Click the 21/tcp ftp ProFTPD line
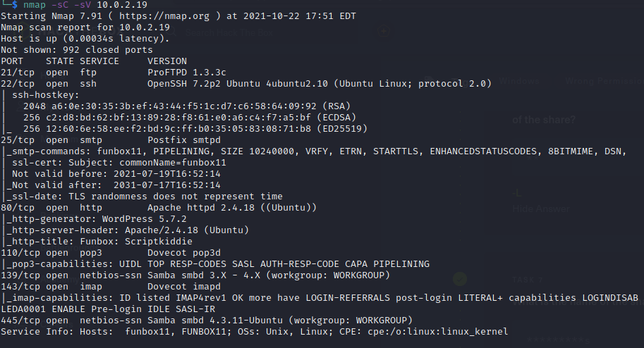 (114, 73)
